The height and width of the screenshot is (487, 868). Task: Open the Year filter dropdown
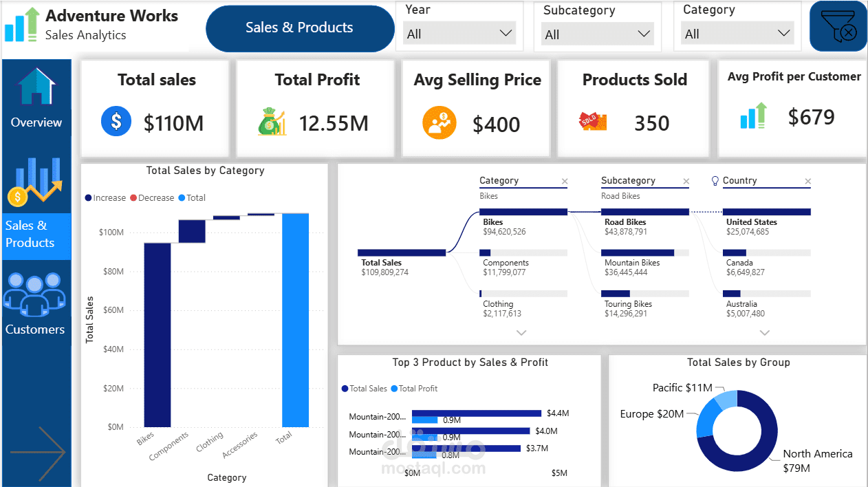pyautogui.click(x=459, y=33)
